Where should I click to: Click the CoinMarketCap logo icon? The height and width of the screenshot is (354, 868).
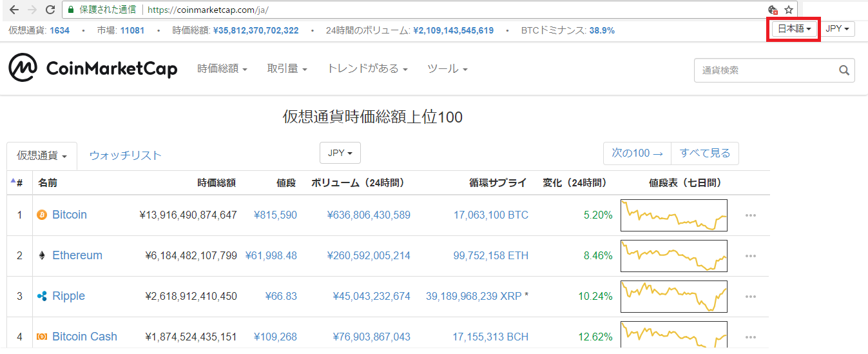click(23, 68)
